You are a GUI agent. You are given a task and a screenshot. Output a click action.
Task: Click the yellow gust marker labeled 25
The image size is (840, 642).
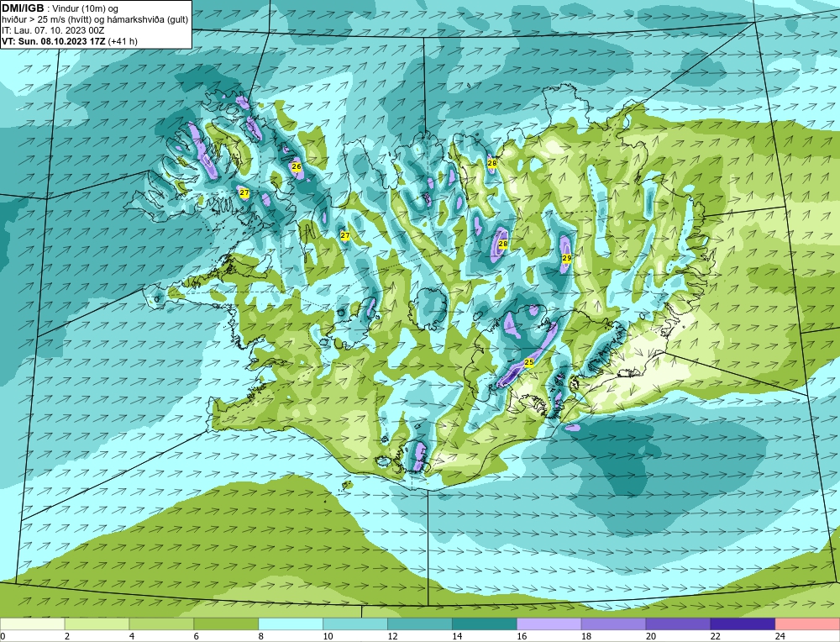[528, 363]
